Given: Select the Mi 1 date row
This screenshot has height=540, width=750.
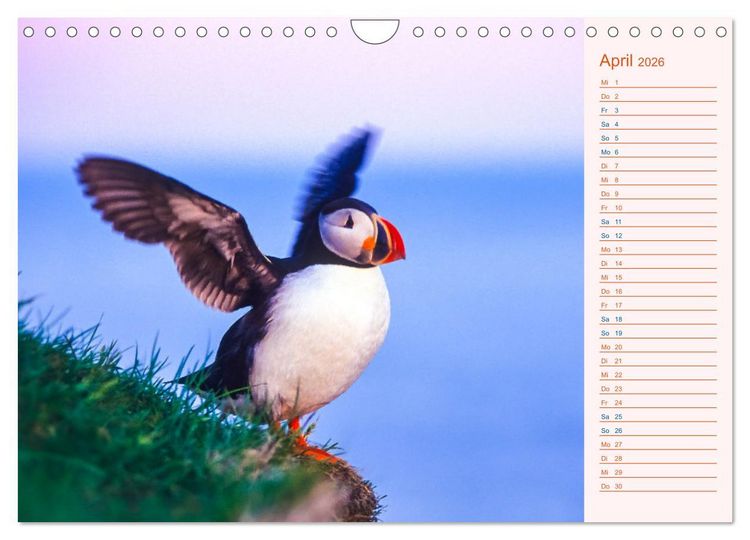Looking at the screenshot, I should pos(658,82).
